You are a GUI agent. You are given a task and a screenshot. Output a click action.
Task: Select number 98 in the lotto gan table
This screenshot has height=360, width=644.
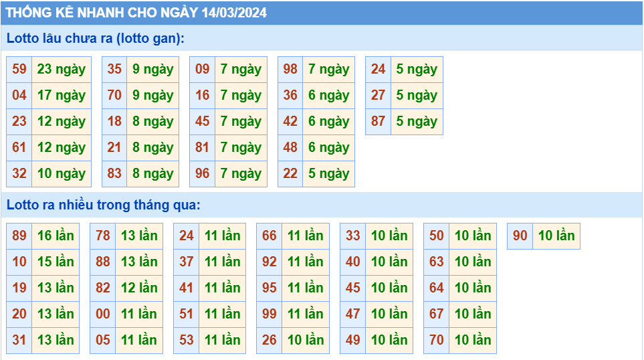tap(290, 70)
